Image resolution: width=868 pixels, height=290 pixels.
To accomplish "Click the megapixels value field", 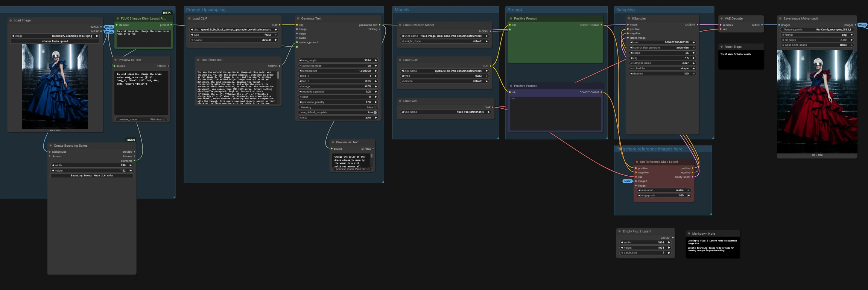I will coord(664,196).
